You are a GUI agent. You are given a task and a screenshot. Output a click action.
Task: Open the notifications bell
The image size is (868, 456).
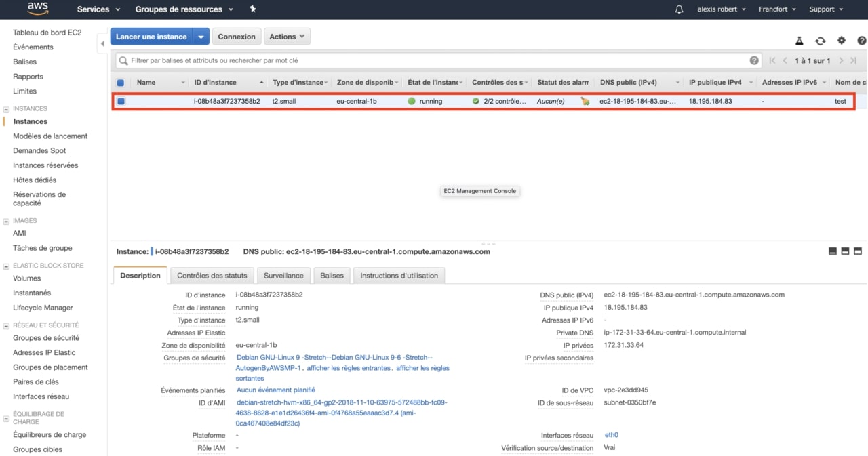pyautogui.click(x=679, y=9)
